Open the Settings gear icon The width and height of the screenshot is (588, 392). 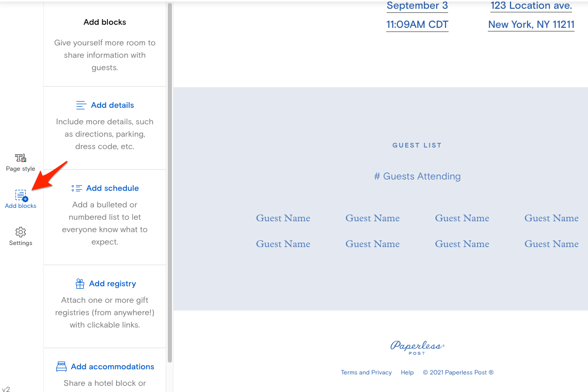pos(21,232)
